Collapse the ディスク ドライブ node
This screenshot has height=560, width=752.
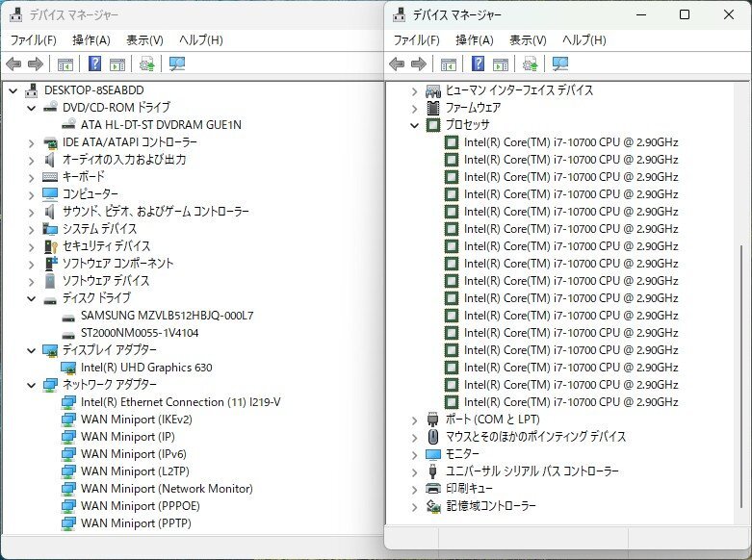click(32, 298)
